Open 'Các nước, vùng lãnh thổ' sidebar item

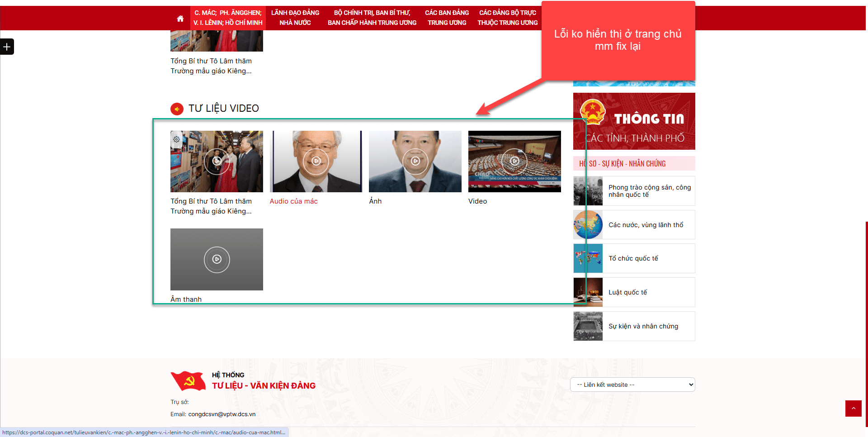click(x=645, y=225)
